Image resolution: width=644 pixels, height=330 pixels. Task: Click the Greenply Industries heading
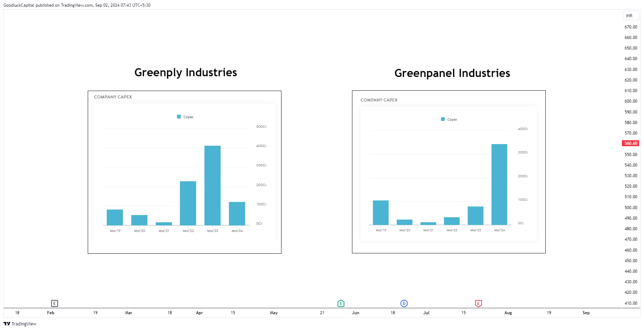coord(186,72)
